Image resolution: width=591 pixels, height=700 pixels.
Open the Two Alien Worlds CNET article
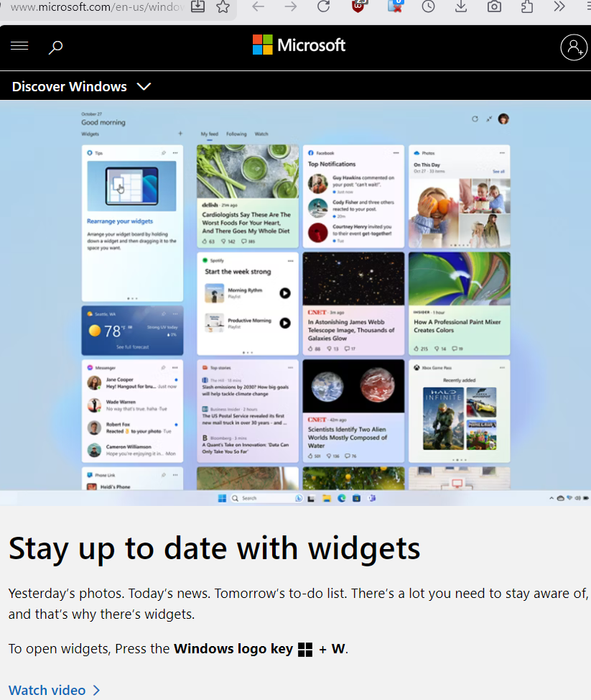[353, 410]
